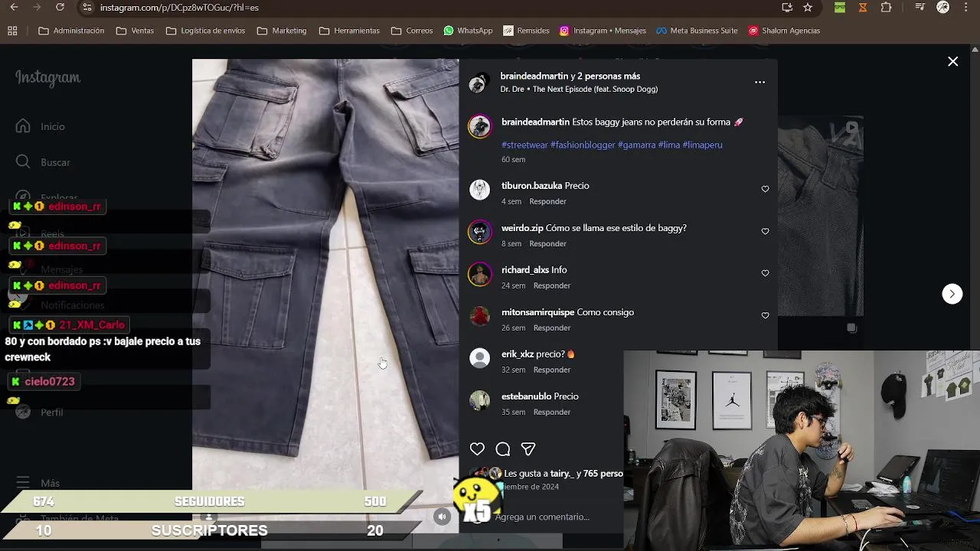Open Marketing bookmarks folder

[282, 31]
